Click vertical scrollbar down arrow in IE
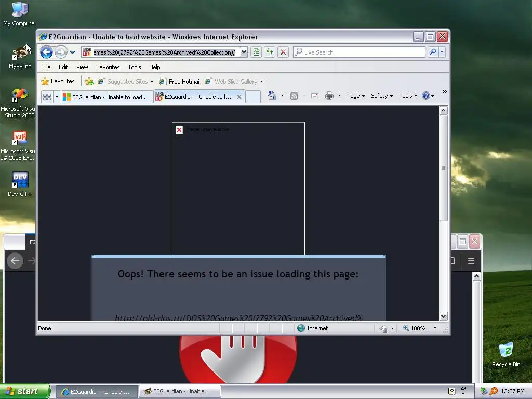Image resolution: width=532 pixels, height=399 pixels. point(444,316)
